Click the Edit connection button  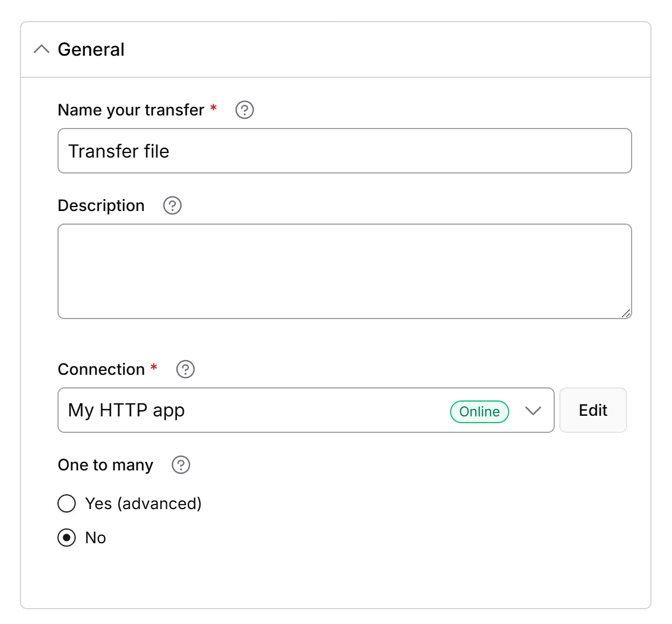[x=593, y=410]
